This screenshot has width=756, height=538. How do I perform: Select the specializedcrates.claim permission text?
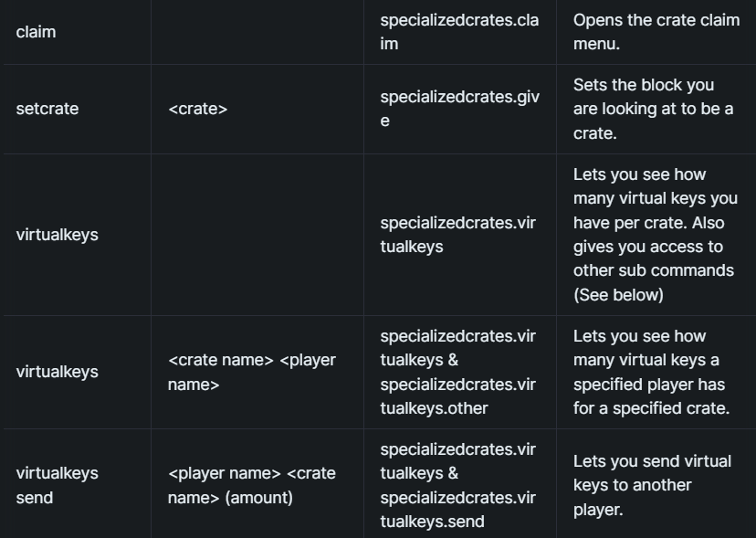click(458, 32)
